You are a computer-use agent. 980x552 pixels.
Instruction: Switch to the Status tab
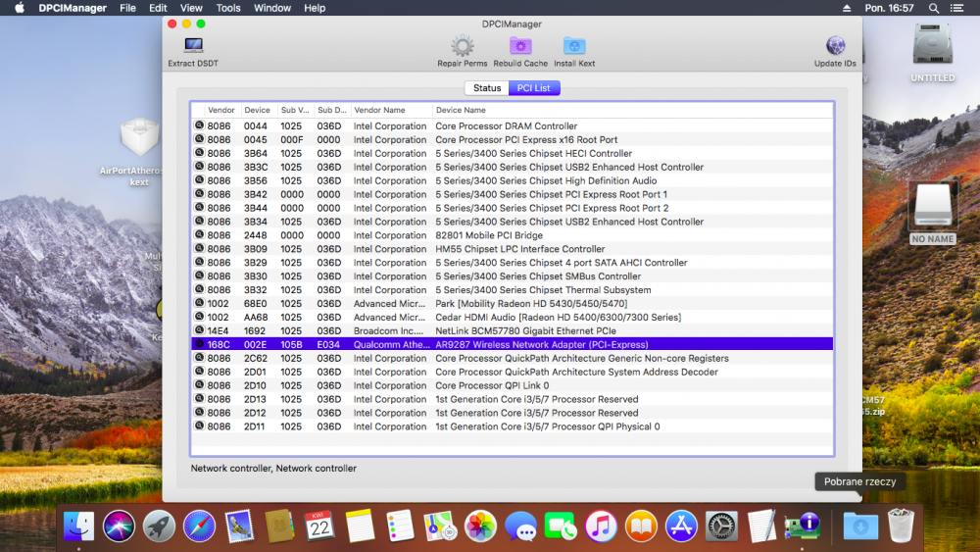[487, 88]
